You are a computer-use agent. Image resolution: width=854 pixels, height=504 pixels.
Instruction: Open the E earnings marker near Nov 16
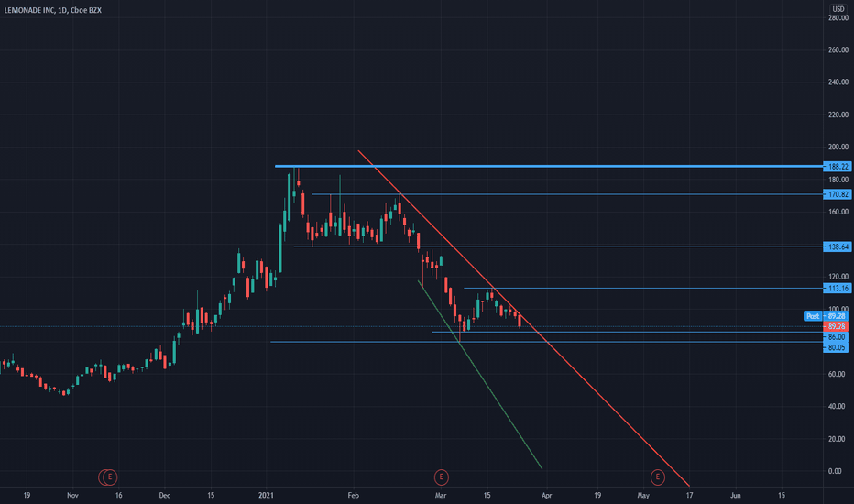(x=109, y=477)
